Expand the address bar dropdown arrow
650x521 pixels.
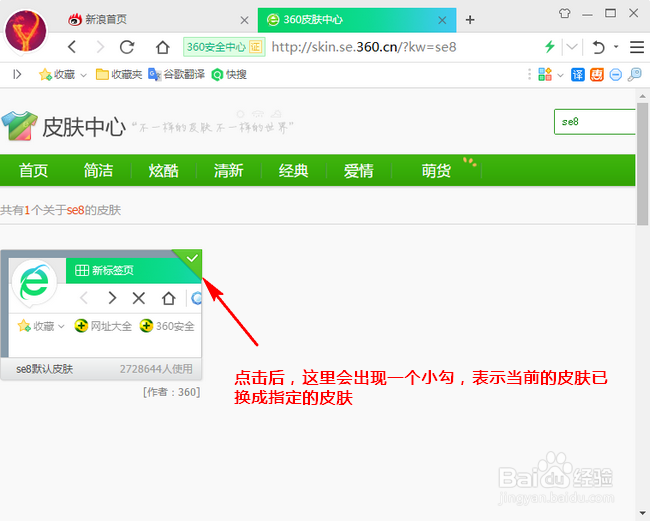pyautogui.click(x=572, y=46)
